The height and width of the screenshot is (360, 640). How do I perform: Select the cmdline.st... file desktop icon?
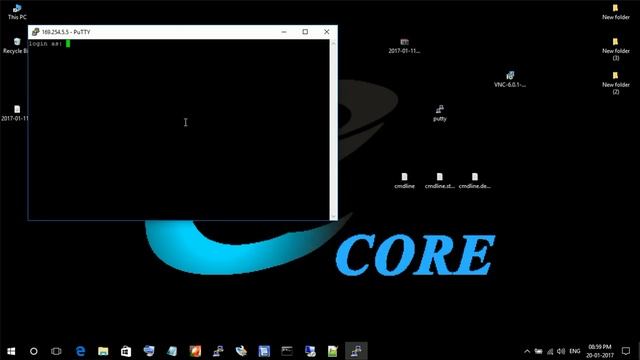[x=440, y=181]
